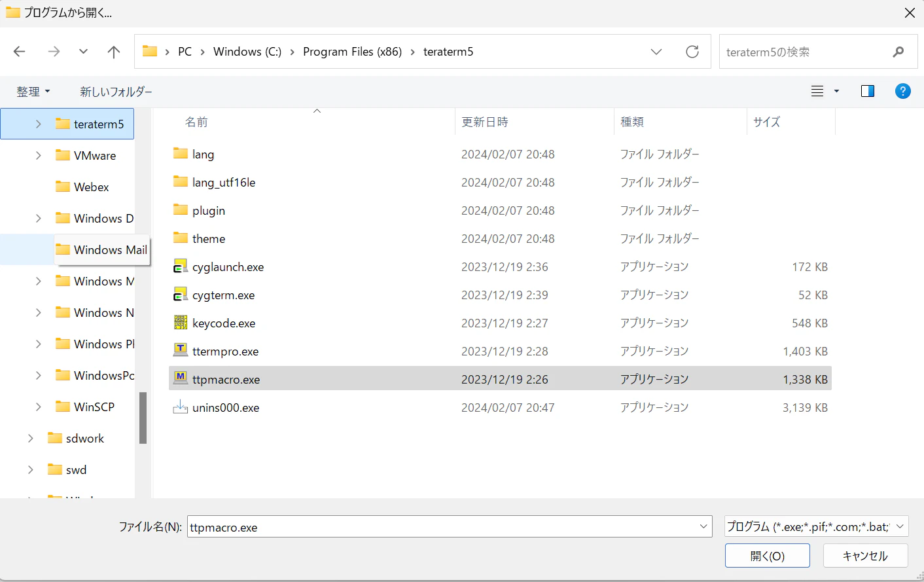Click the 3,139 KB size cell

pos(805,407)
